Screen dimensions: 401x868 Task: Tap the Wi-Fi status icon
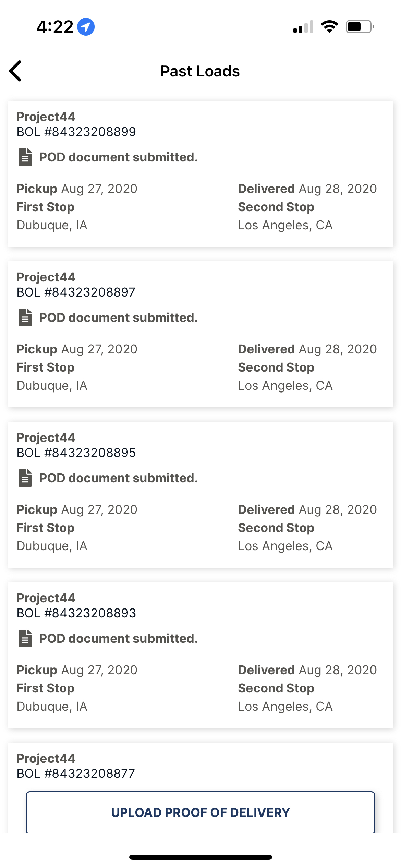[329, 27]
